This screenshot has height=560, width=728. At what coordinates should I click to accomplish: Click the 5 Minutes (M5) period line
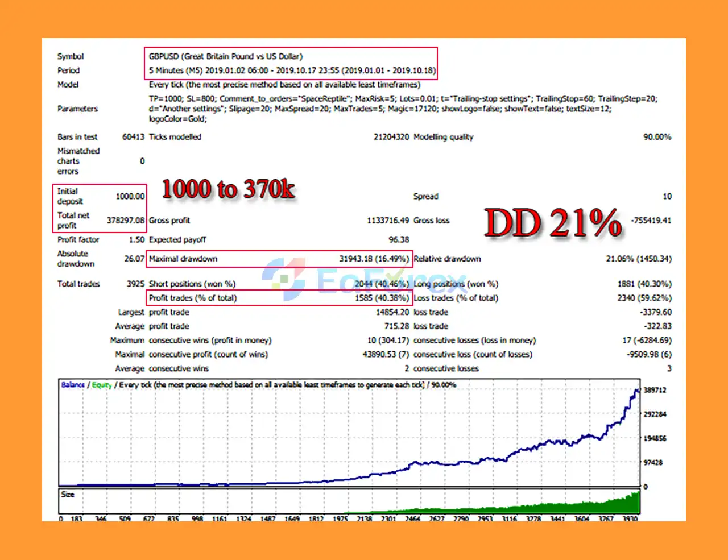(292, 70)
